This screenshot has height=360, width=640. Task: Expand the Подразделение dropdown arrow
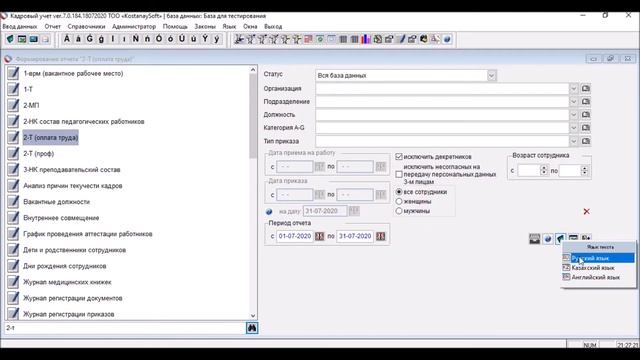573,102
